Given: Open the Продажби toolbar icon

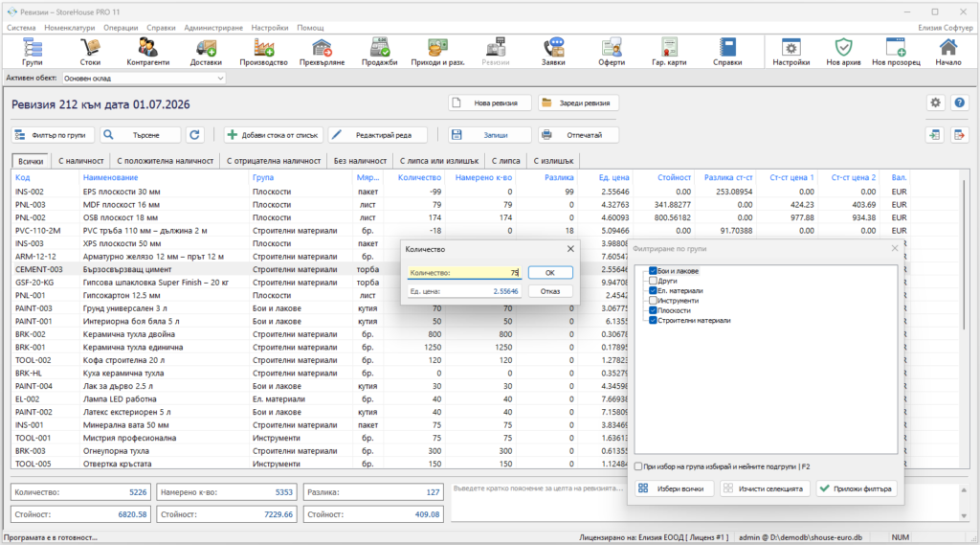Looking at the screenshot, I should (379, 52).
